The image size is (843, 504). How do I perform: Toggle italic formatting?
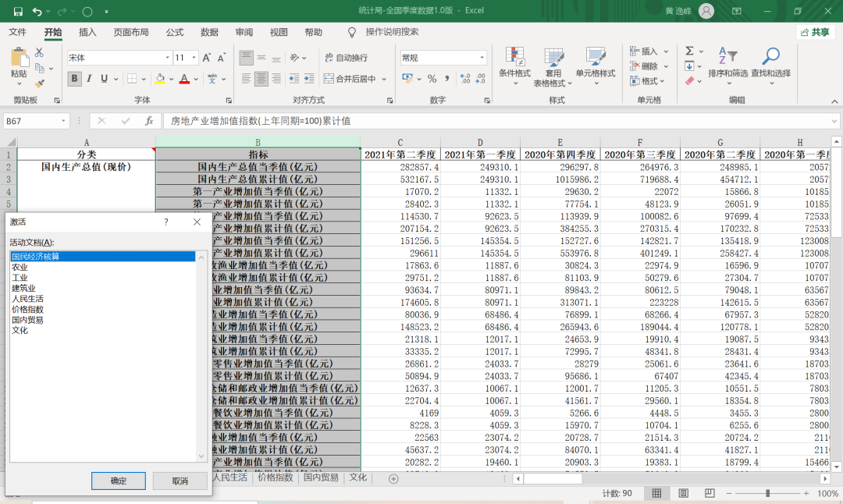point(89,79)
